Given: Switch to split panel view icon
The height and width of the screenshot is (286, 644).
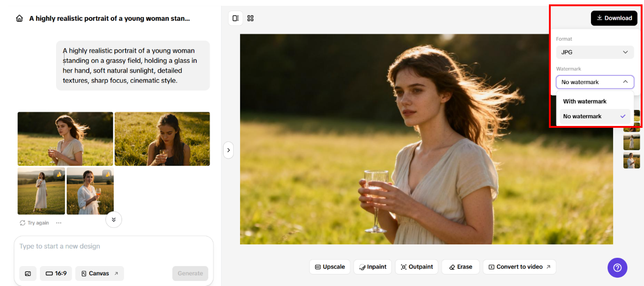Looking at the screenshot, I should click(236, 18).
